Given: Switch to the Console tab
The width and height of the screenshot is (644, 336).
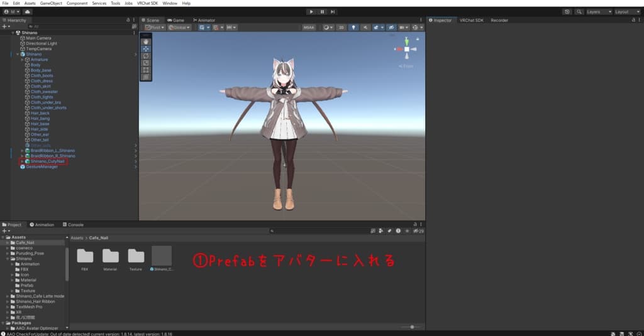Looking at the screenshot, I should coord(73,225).
